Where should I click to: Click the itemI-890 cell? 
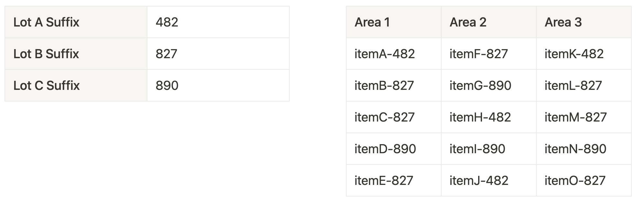coord(489,149)
